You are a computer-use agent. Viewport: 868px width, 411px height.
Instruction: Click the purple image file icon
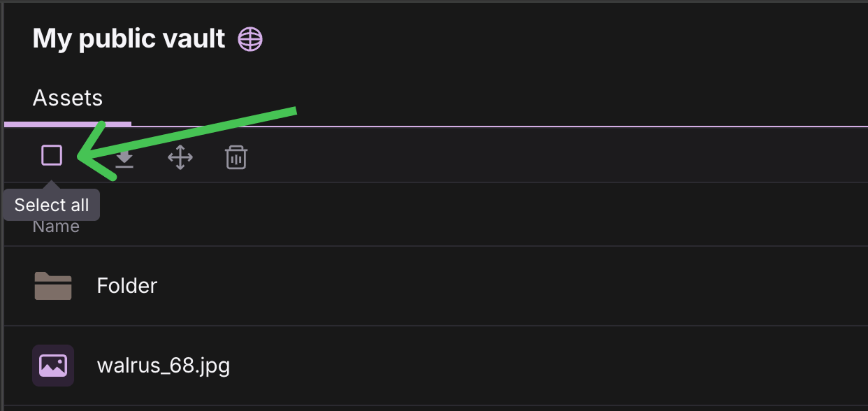(x=53, y=365)
